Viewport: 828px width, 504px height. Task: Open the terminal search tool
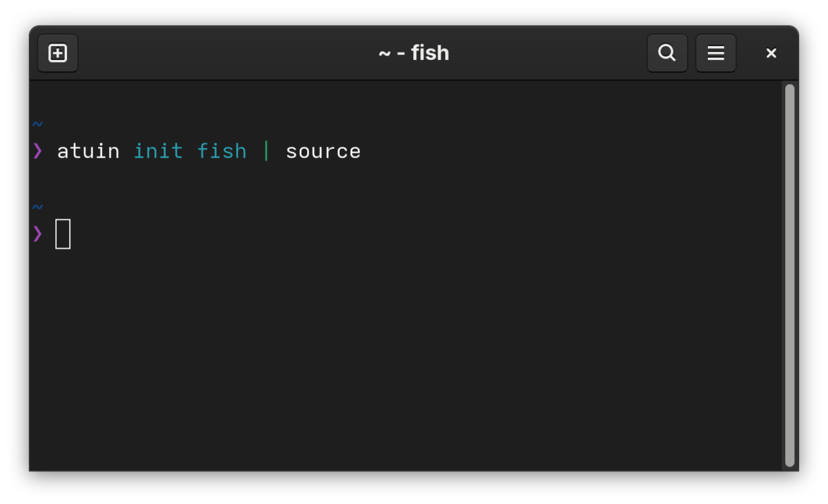tap(667, 53)
